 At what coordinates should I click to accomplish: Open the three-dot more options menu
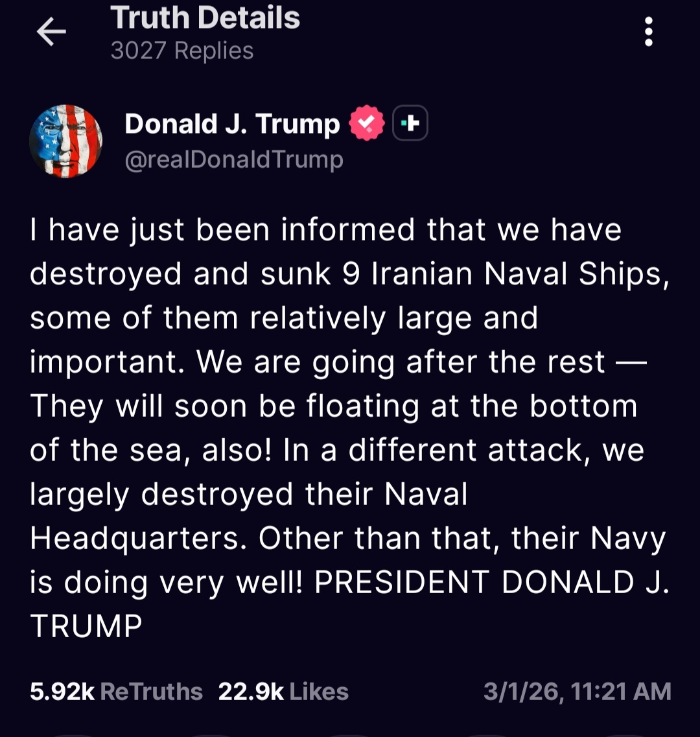coord(648,32)
